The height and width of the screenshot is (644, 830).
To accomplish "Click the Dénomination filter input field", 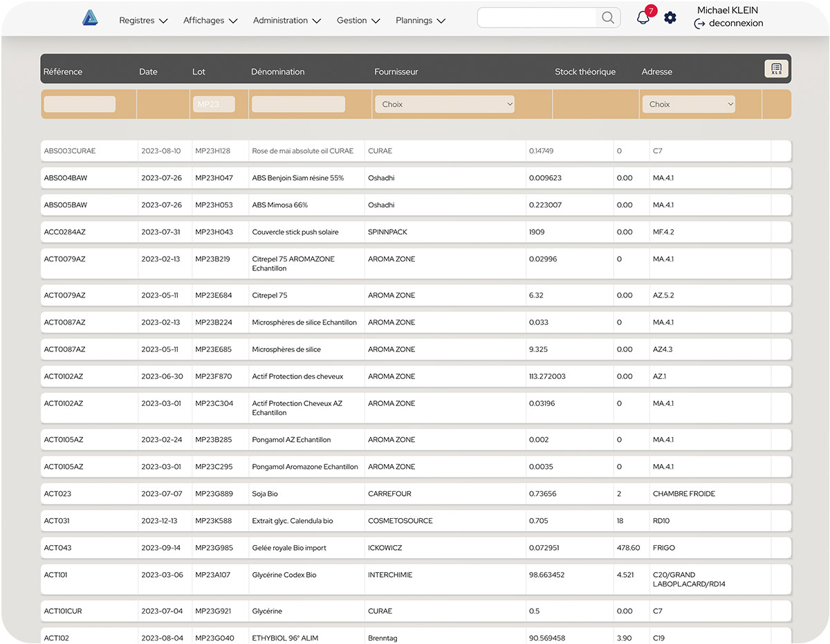I will 298,104.
